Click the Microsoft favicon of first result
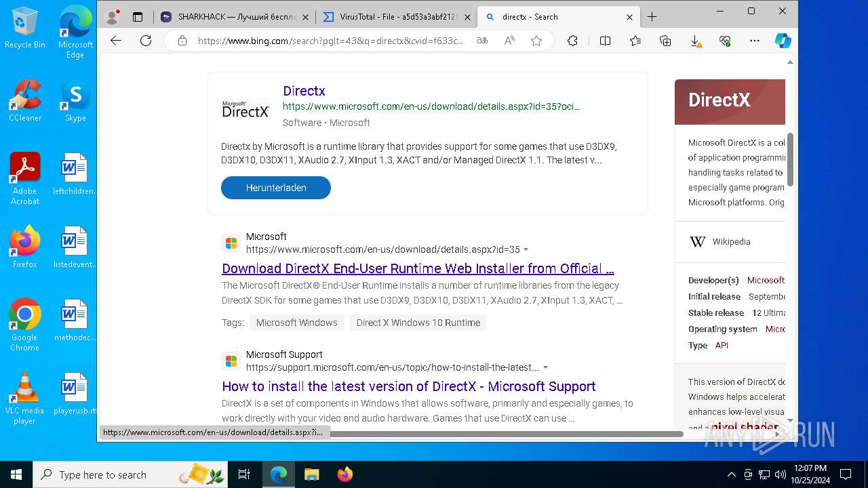The image size is (868, 488). click(x=231, y=243)
